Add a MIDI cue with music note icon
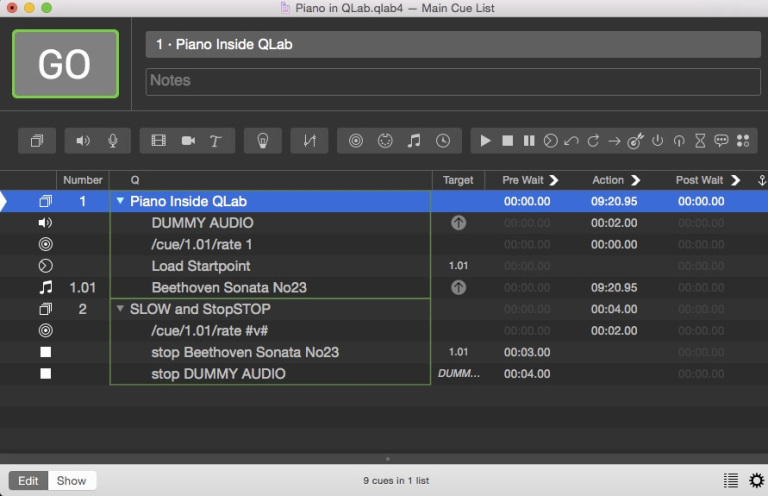The height and width of the screenshot is (496, 768). (413, 141)
